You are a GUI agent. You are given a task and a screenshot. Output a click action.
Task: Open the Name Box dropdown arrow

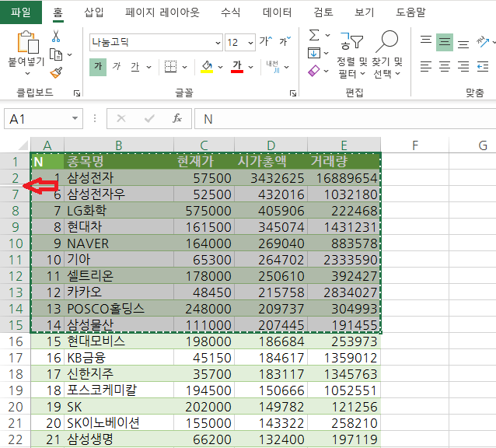[75, 118]
